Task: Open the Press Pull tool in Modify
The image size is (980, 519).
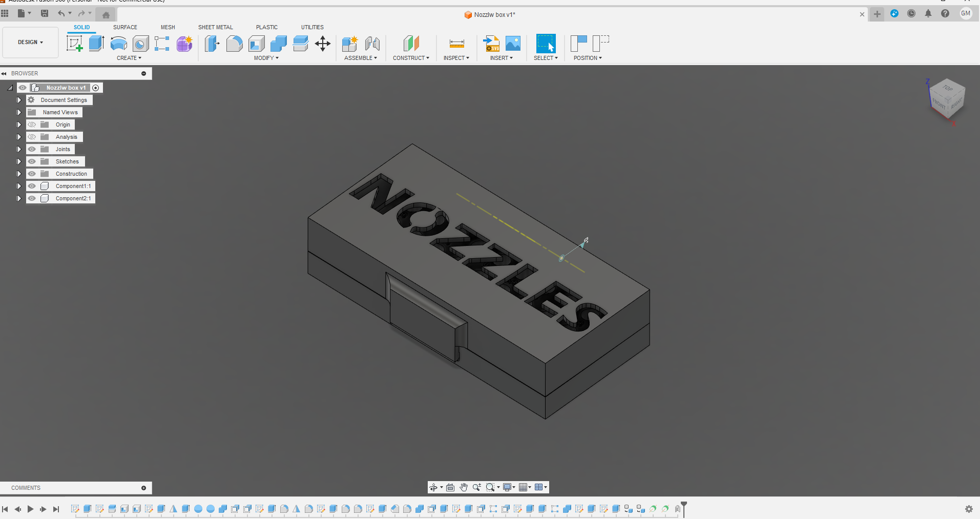Action: click(x=212, y=43)
